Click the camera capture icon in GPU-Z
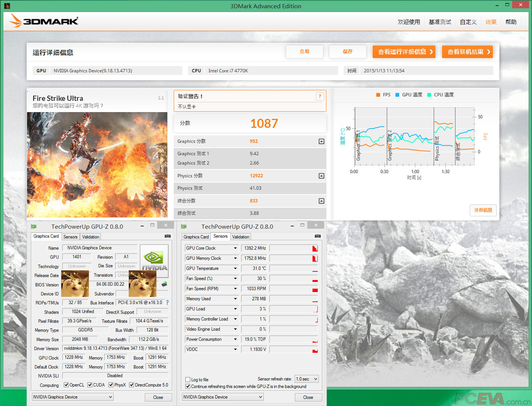The height and width of the screenshot is (406, 532). click(168, 236)
